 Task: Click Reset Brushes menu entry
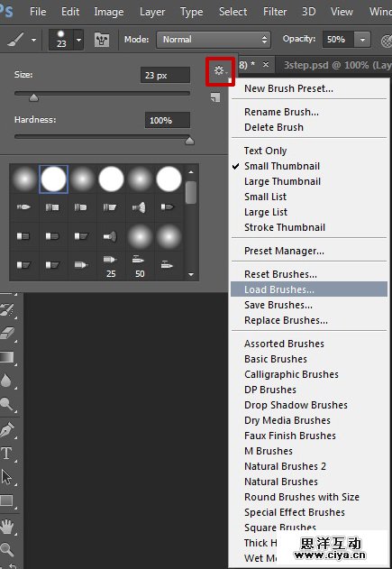pos(280,274)
